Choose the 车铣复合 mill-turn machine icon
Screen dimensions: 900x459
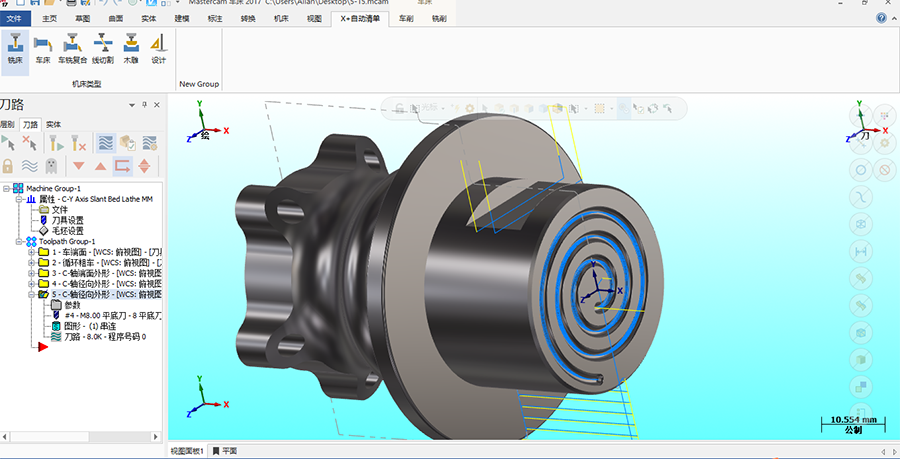click(72, 48)
